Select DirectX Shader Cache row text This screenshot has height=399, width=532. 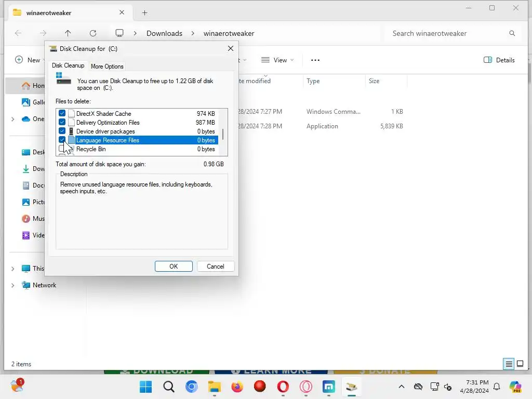103,114
